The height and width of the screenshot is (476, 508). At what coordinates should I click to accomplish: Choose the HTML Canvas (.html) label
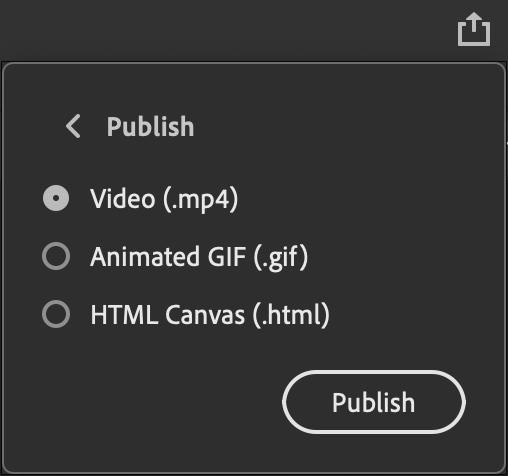(210, 314)
